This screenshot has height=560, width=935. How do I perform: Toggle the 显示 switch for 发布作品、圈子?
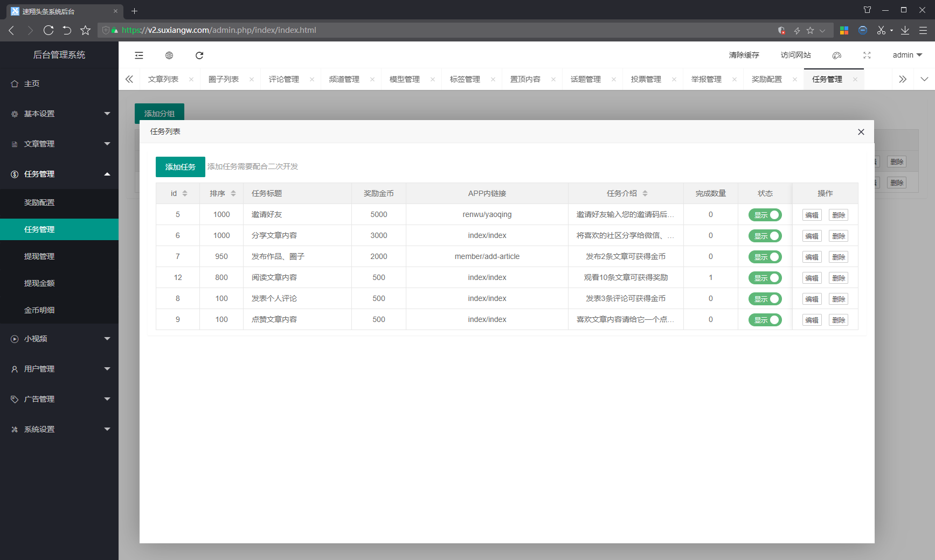click(765, 257)
